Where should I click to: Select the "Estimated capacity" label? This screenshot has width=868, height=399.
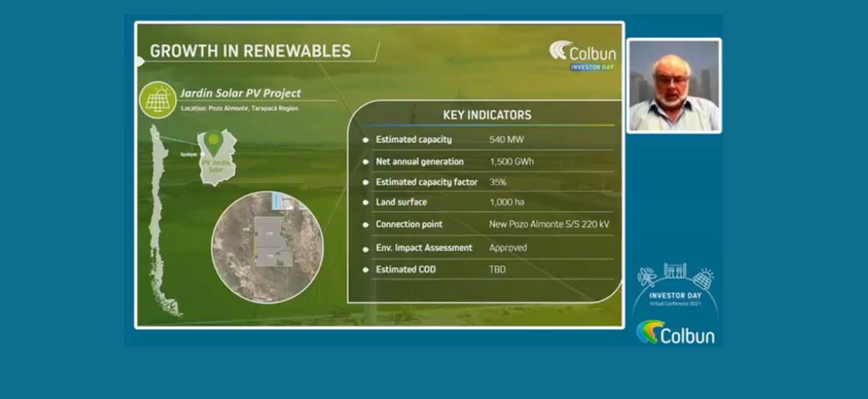click(414, 139)
